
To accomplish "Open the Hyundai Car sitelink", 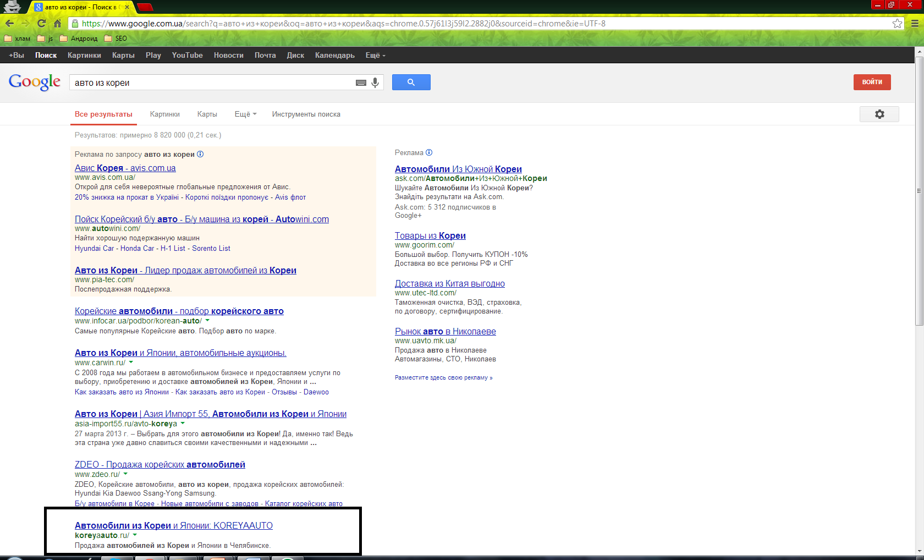I will (x=95, y=248).
